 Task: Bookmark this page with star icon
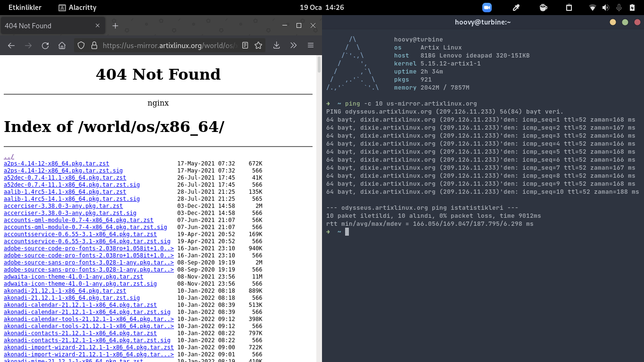[x=258, y=45]
